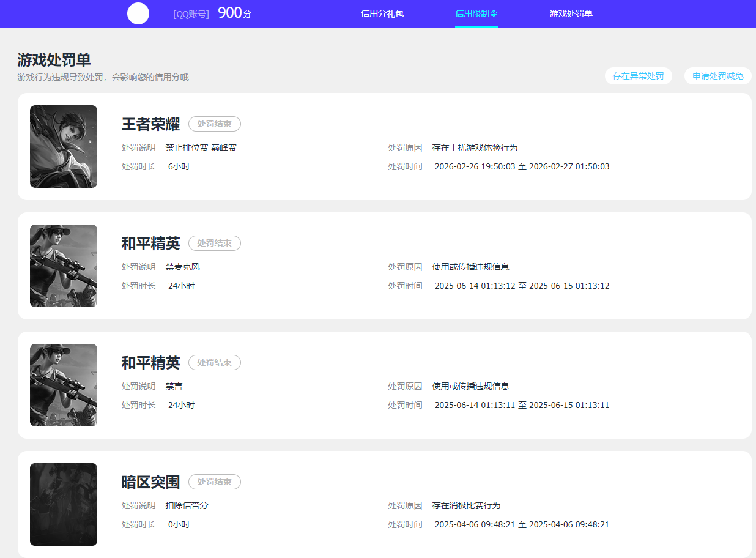Click the 暗区突围 game title

151,482
